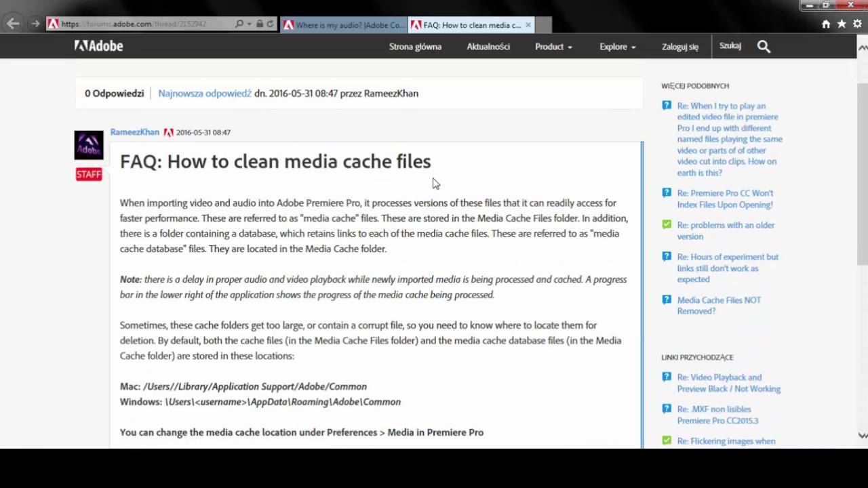The image size is (868, 488).
Task: Click the post date '2016-05-31 08:47' by author
Action: (x=203, y=132)
